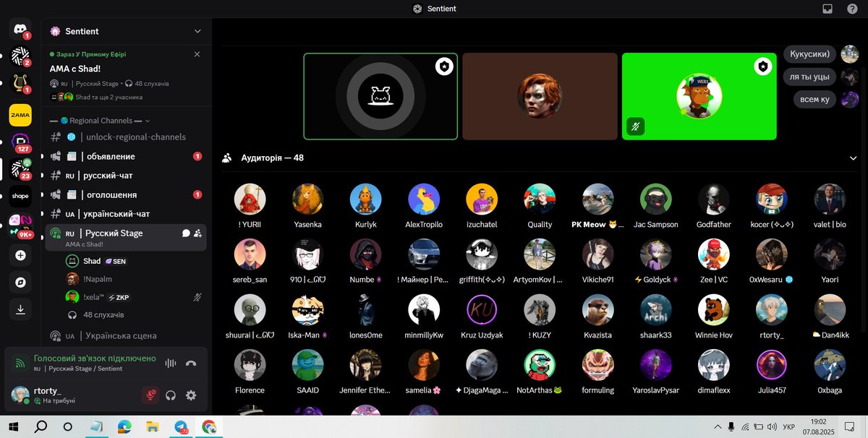868x438 pixels.
Task: Open Server Discovery compass icon below the plus
Action: click(20, 282)
